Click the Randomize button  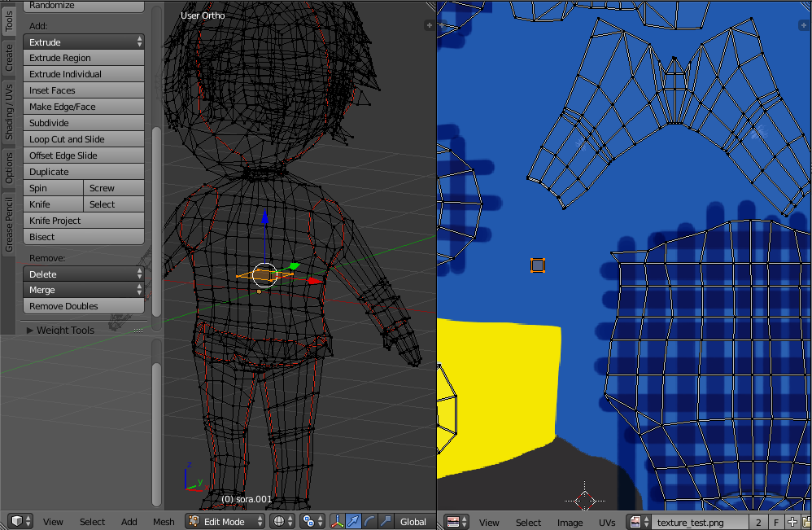[x=84, y=6]
